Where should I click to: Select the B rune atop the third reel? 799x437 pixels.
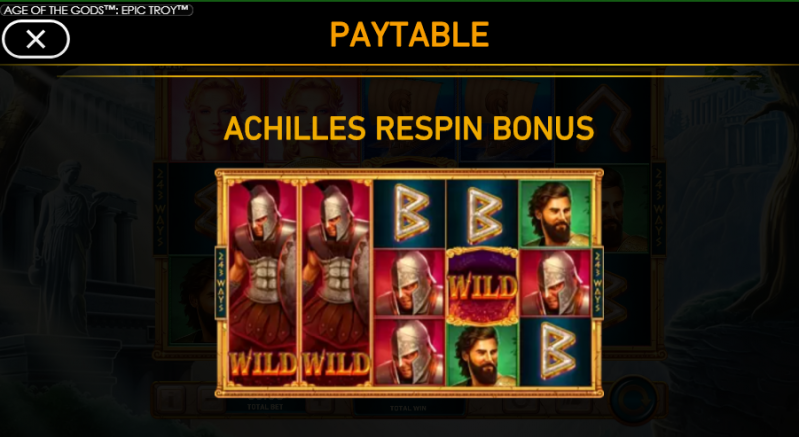pyautogui.click(x=410, y=214)
